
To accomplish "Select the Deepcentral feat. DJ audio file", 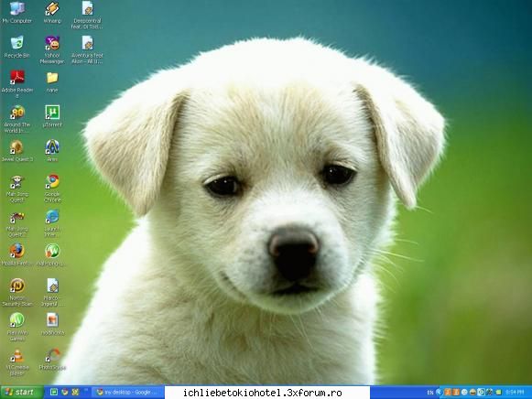I will pos(87,15).
